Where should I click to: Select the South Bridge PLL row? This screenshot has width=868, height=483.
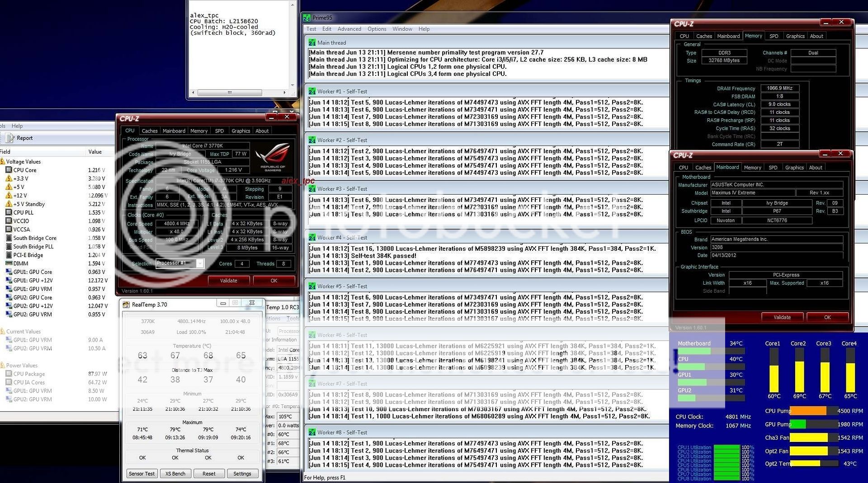57,246
